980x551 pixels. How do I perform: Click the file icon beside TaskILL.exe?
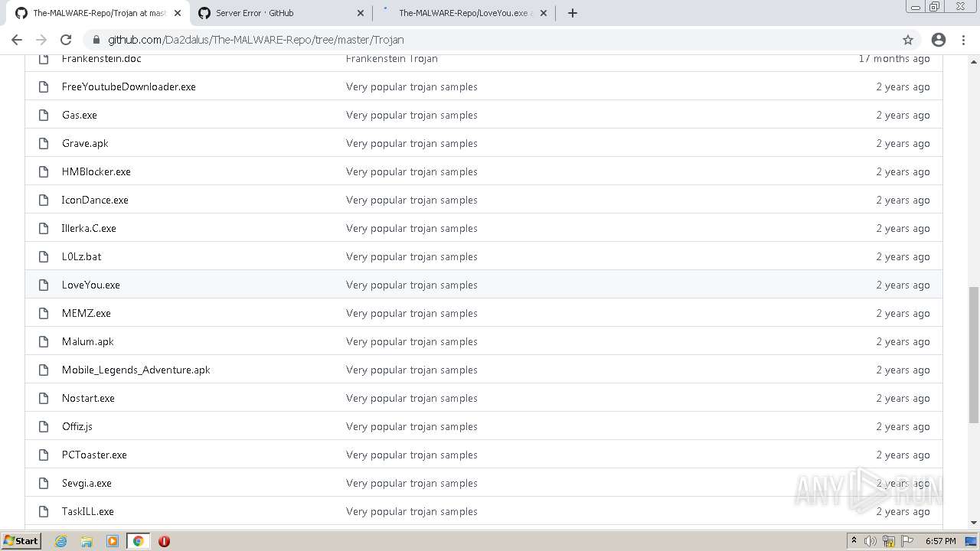44,511
